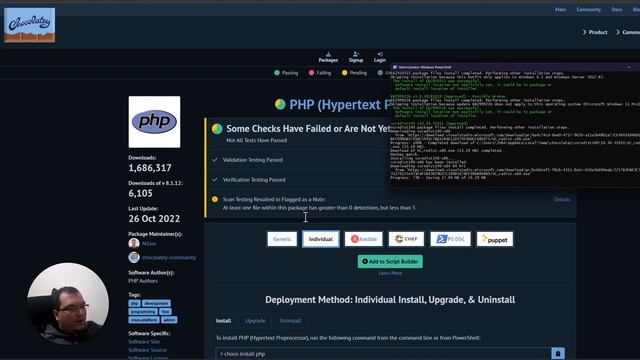Click the yellow Scan Testing flag icon

point(215,199)
